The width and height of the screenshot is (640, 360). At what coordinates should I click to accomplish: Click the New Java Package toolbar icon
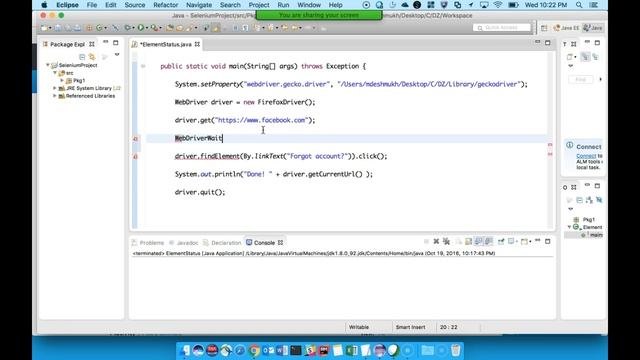click(89, 28)
